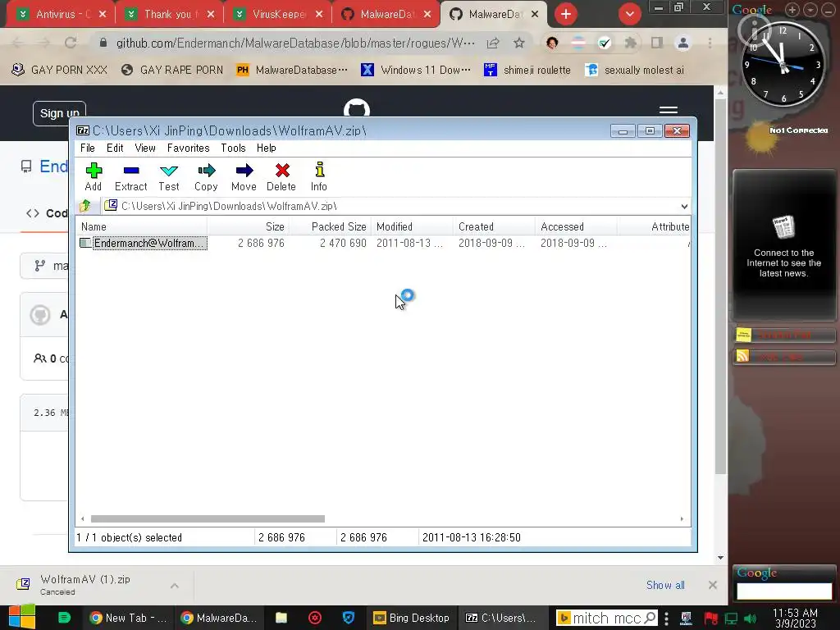This screenshot has width=840, height=630.
Task: Open the Favorites menu
Action: pos(188,148)
